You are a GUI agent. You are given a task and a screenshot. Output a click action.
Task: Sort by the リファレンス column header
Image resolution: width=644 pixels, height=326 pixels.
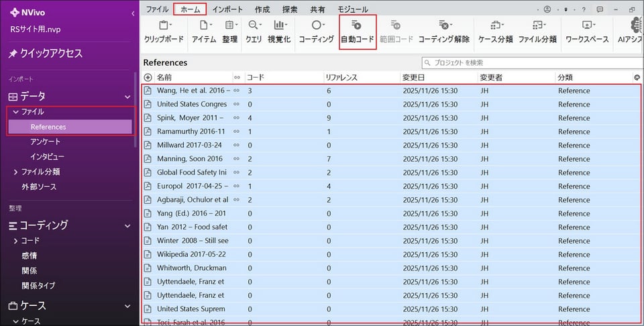341,77
